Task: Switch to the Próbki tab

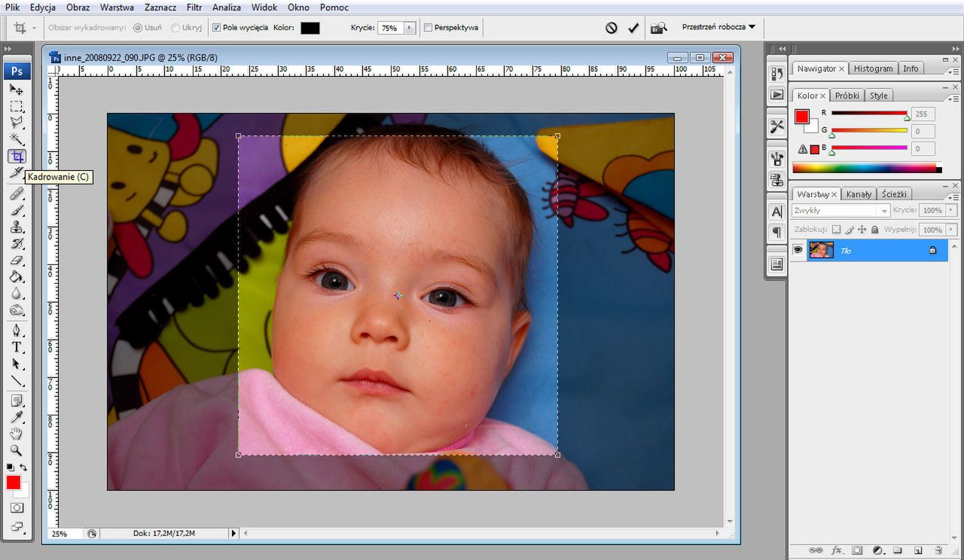Action: tap(847, 96)
